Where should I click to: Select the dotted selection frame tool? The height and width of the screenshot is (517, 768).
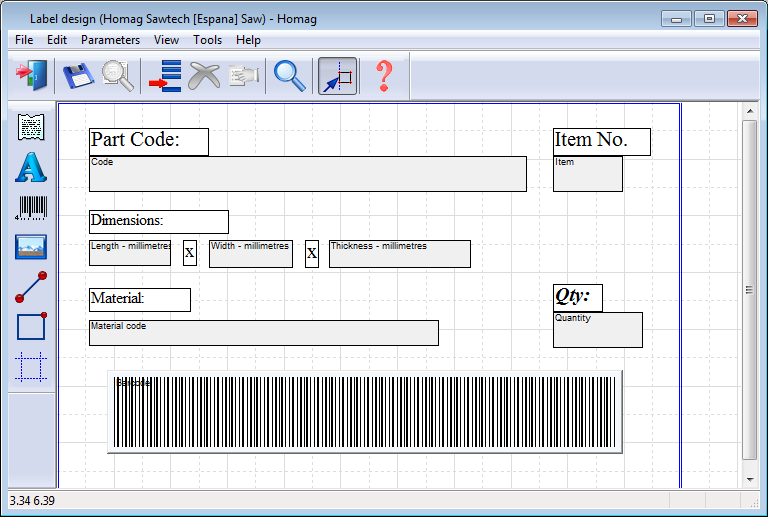pyautogui.click(x=31, y=366)
